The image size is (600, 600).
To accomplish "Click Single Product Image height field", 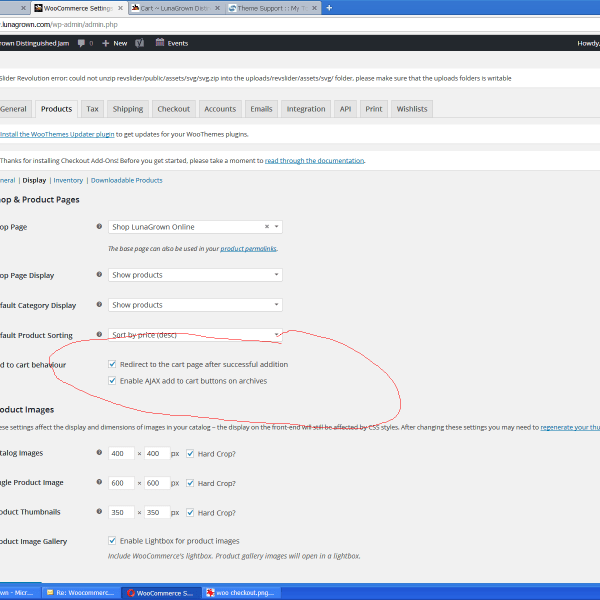I will tap(157, 483).
